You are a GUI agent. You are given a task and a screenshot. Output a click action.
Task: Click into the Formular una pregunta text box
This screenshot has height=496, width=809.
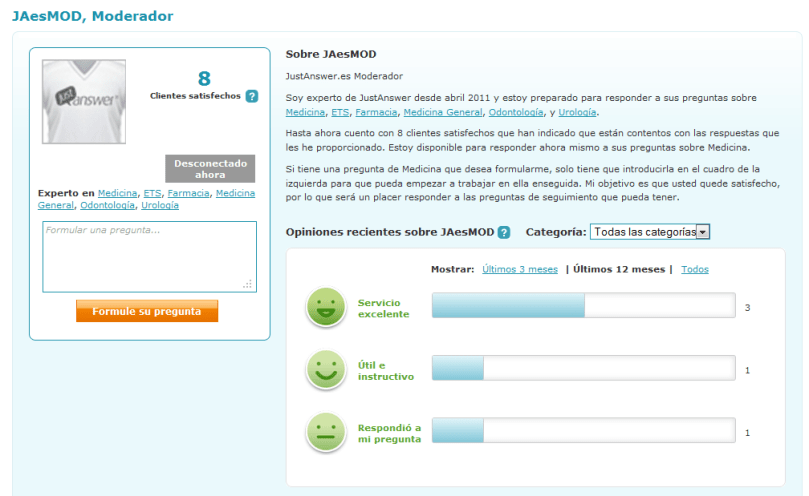150,257
